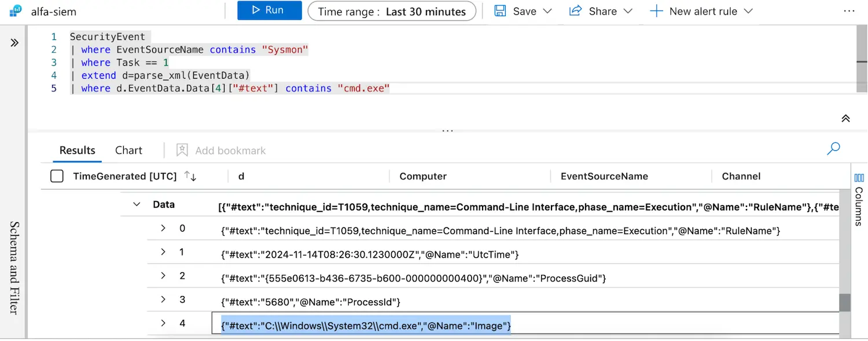Click the Add bookmark icon
Screen dimensions: 868x341
click(x=182, y=150)
